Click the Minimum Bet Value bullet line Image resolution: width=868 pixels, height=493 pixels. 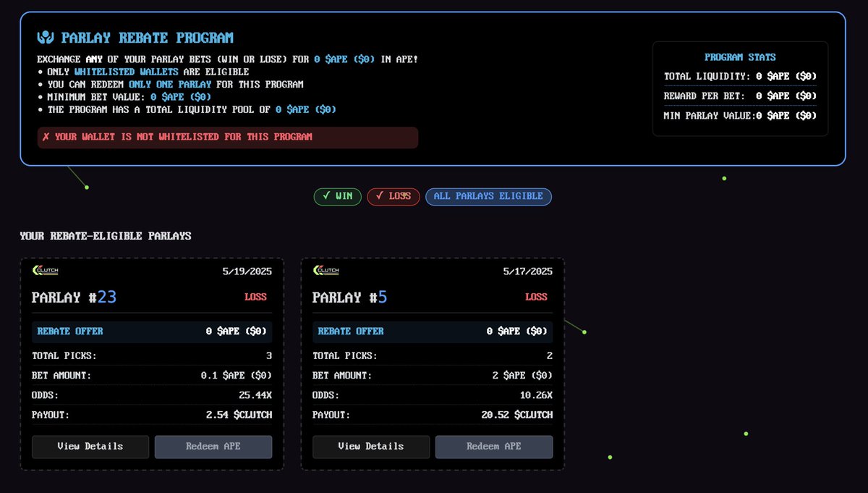coord(124,96)
